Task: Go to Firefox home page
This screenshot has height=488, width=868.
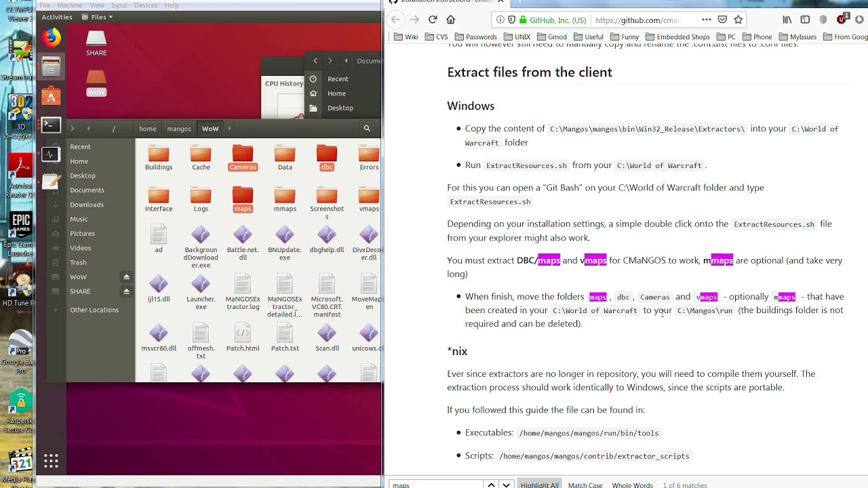Action: [451, 20]
